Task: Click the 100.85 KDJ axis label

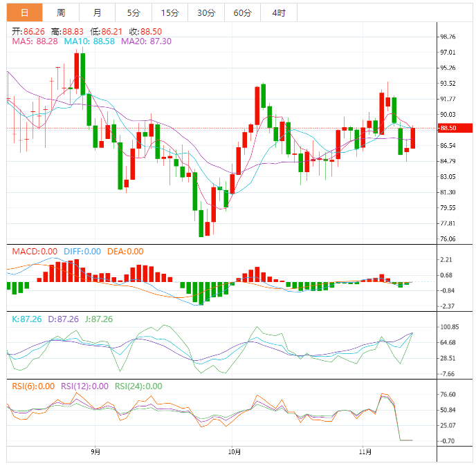Action: tap(450, 327)
